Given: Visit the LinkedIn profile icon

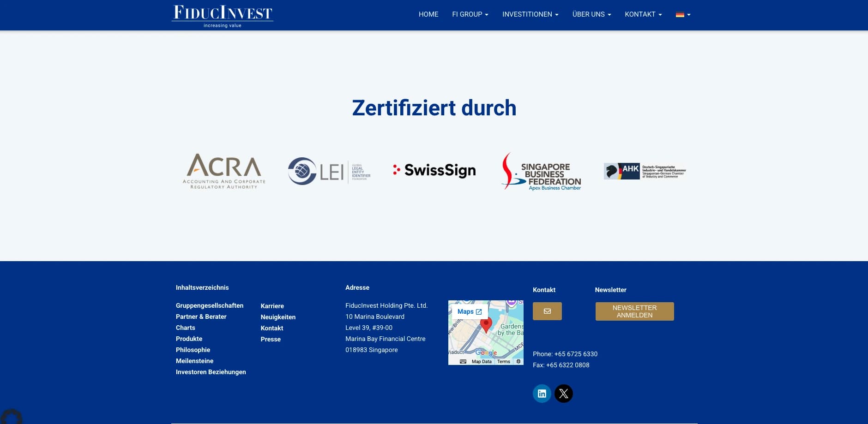Looking at the screenshot, I should point(542,394).
